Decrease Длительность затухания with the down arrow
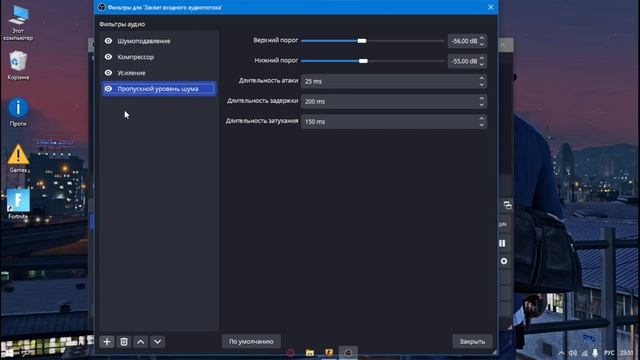This screenshot has height=360, width=640. point(482,124)
